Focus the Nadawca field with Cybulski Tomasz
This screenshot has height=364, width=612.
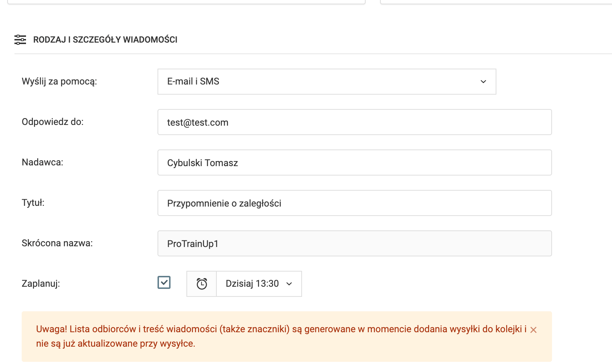coord(354,162)
